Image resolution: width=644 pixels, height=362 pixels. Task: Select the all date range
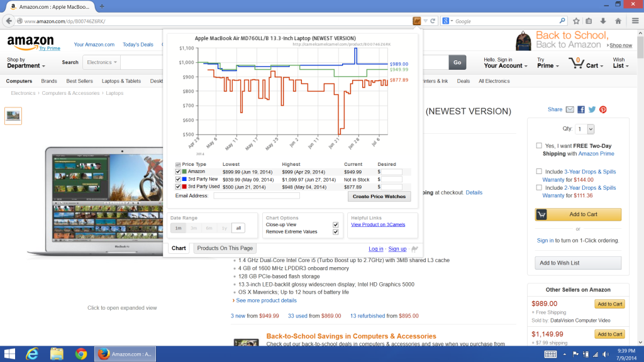tap(238, 228)
